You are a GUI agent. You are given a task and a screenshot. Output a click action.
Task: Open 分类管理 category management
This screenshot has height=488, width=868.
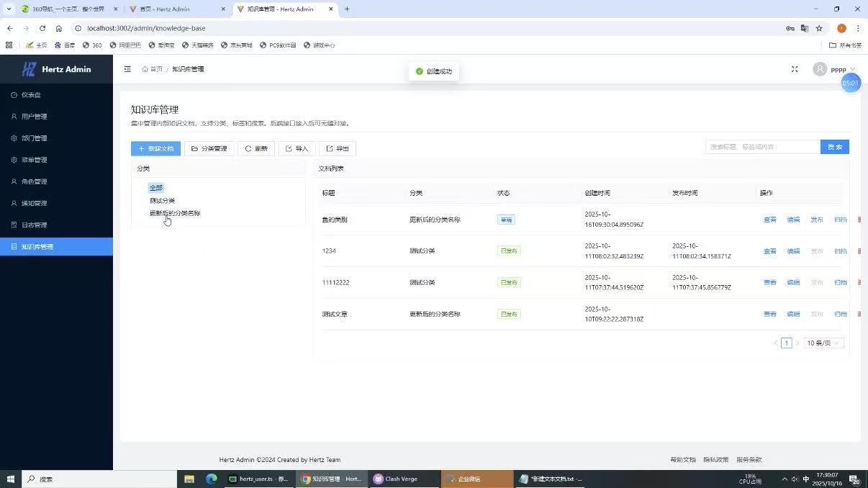click(x=209, y=148)
